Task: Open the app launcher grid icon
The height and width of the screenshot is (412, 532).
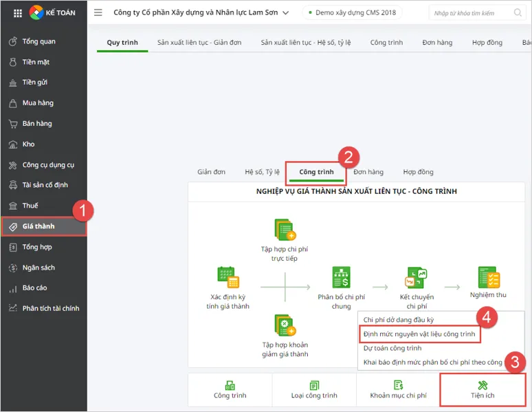Action: point(18,12)
